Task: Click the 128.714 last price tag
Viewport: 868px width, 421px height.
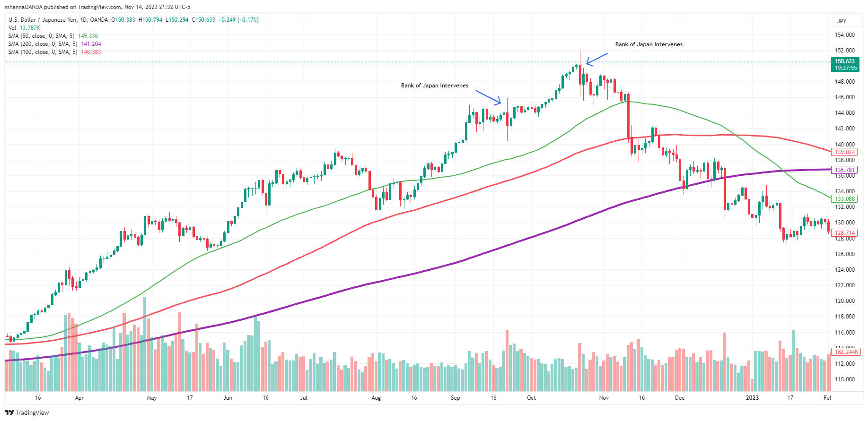Action: 845,233
